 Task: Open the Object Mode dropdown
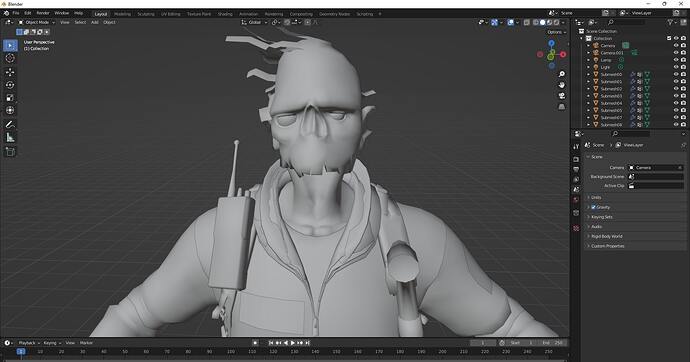[x=37, y=22]
